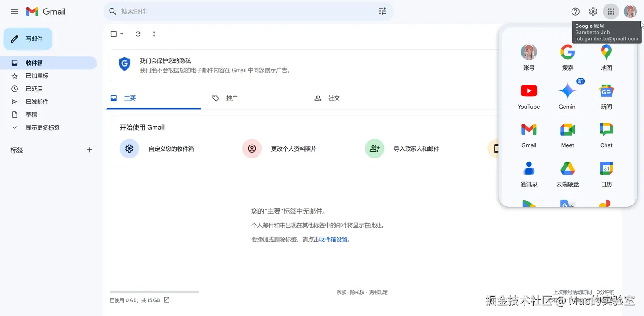Click the storage usage progress bar
The width and height of the screenshot is (644, 316).
[154, 292]
